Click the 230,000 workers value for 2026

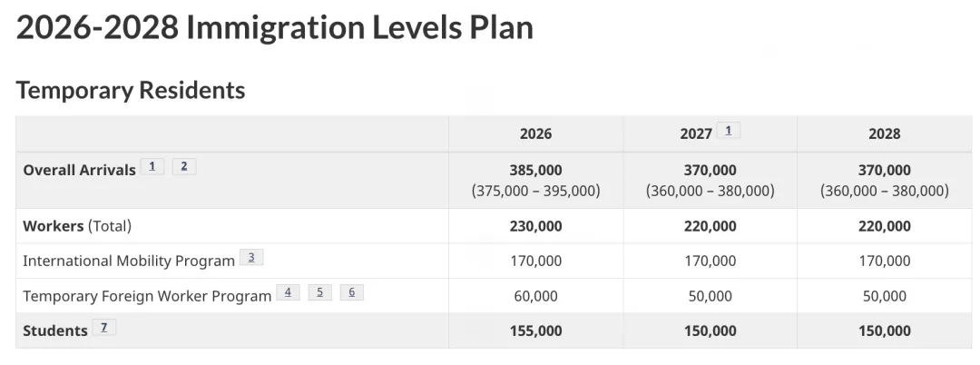coord(535,226)
